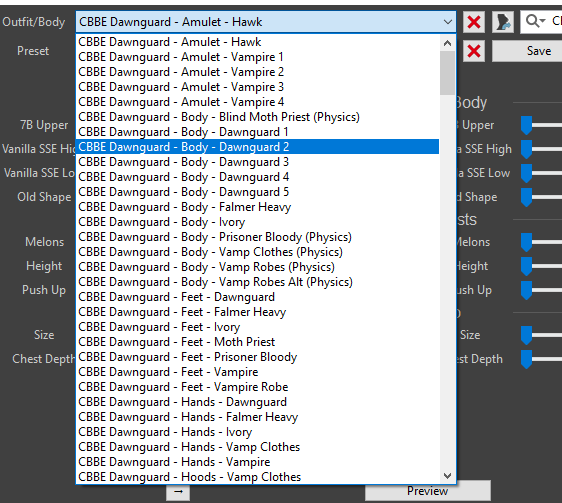
Task: Click the Size slider handle
Action: [527, 335]
